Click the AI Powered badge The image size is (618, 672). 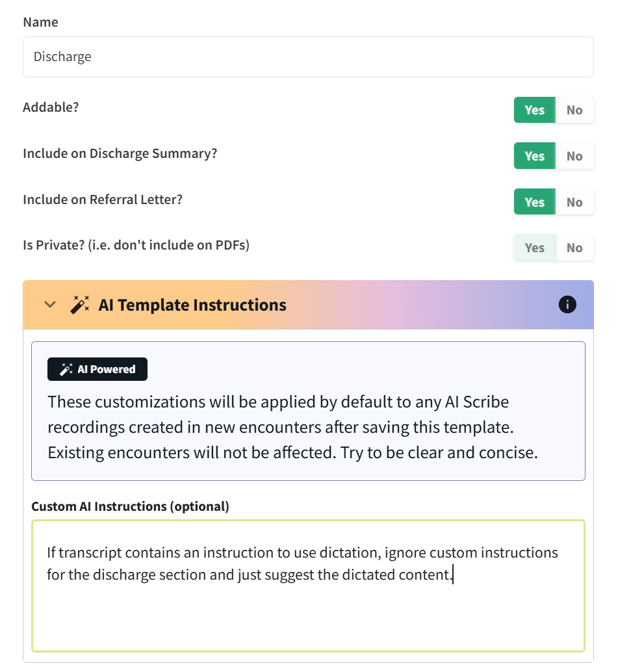coord(97,369)
